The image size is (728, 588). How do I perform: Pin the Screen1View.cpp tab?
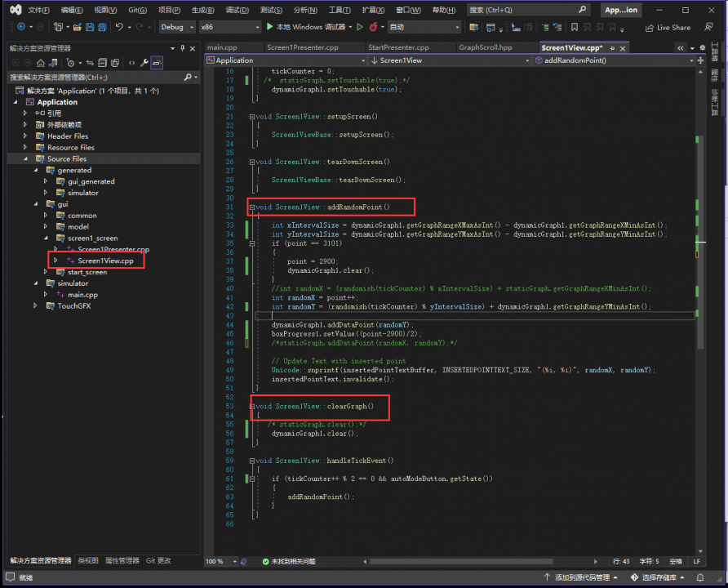(612, 48)
